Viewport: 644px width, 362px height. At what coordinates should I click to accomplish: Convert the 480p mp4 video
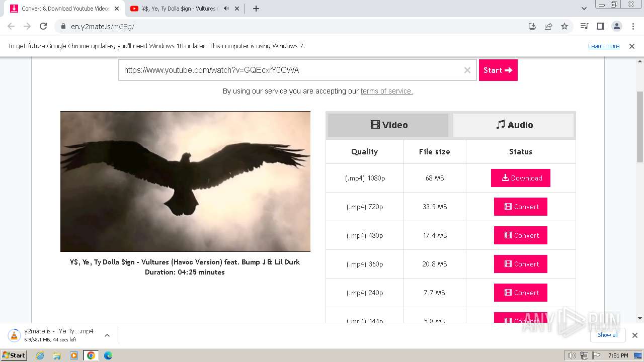[521, 235]
